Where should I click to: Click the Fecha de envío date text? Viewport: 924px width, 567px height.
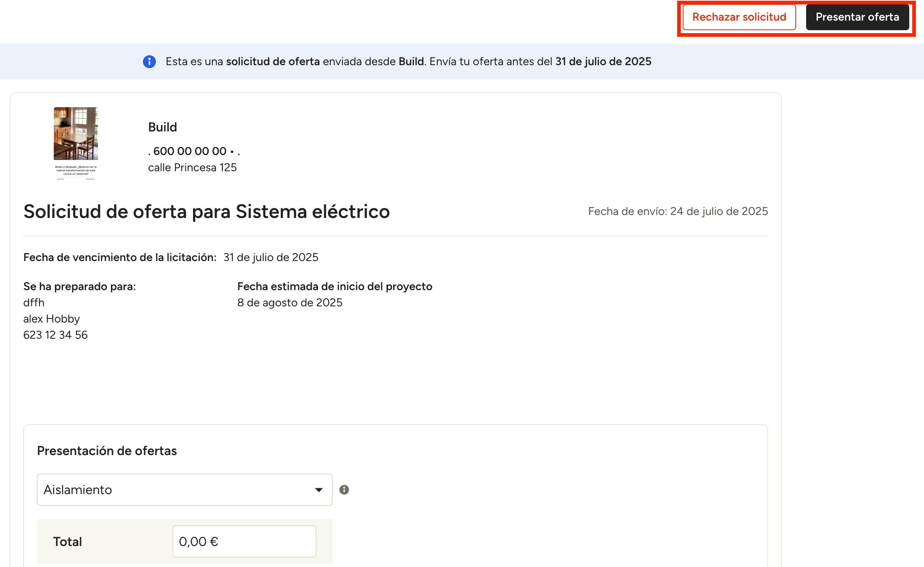coord(678,211)
